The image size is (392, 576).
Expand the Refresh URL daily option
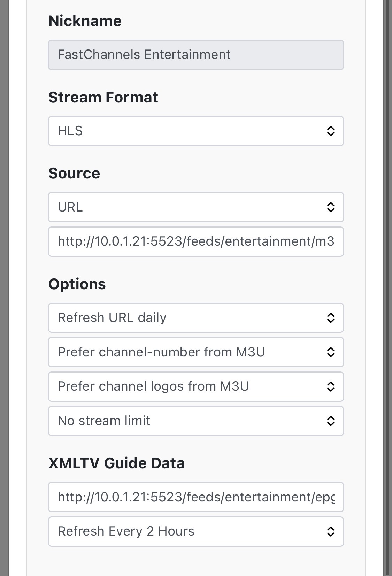click(188, 318)
